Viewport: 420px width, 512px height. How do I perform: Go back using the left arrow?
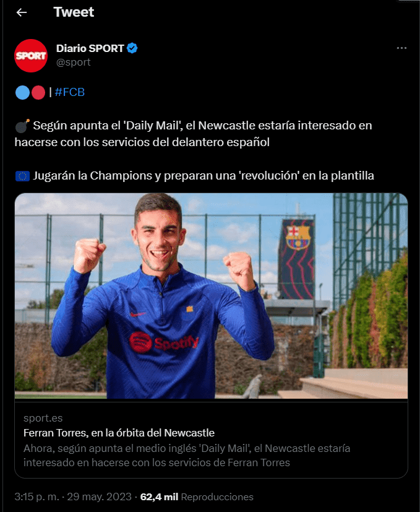click(22, 12)
